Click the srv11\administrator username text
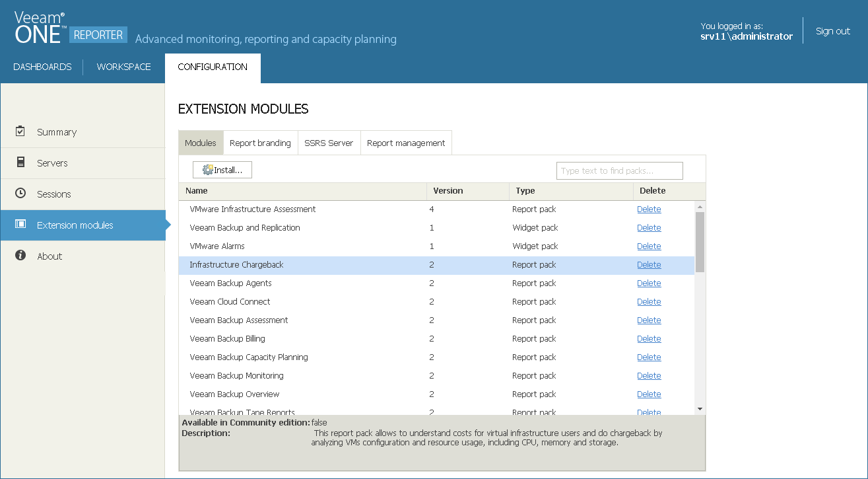 pyautogui.click(x=747, y=36)
